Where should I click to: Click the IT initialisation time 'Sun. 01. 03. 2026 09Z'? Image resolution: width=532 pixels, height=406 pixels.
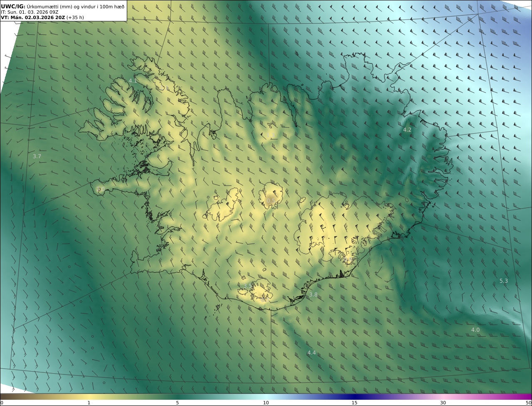(33, 12)
